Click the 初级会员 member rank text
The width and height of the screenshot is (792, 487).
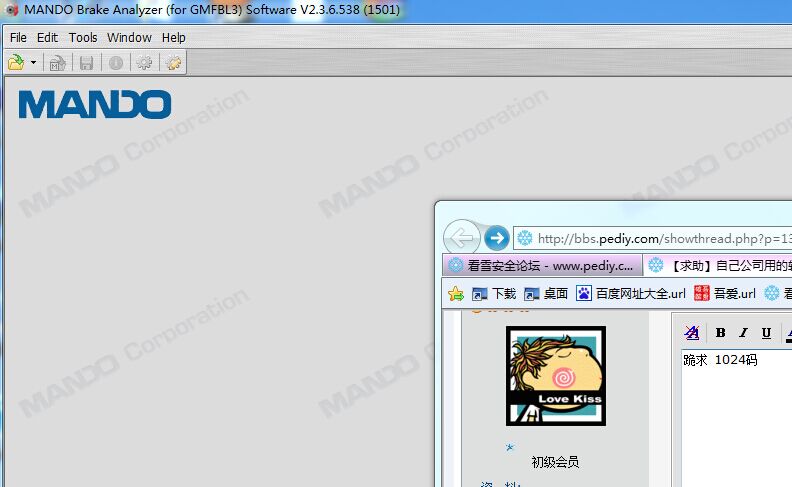pyautogui.click(x=555, y=462)
